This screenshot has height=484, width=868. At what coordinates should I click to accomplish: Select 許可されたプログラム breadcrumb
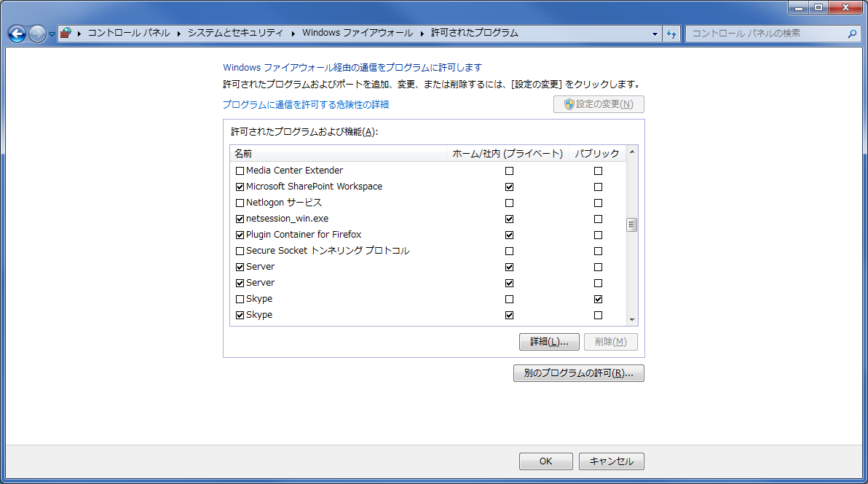pyautogui.click(x=474, y=34)
